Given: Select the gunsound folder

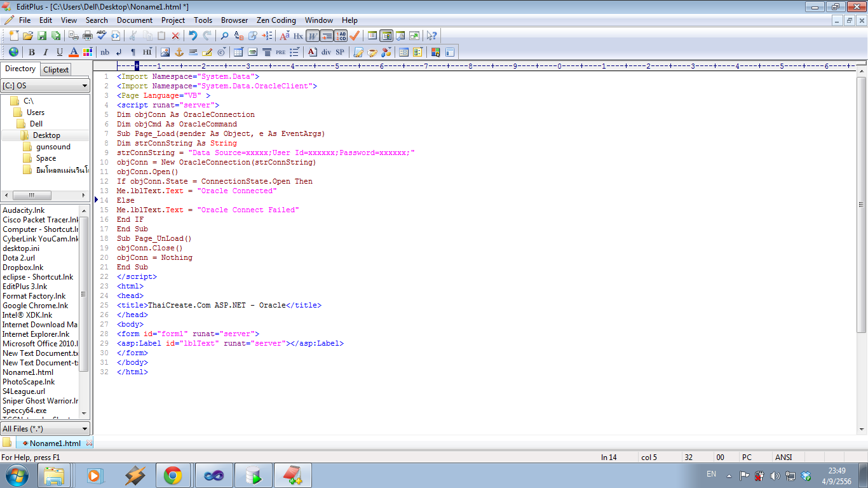Looking at the screenshot, I should coord(53,147).
